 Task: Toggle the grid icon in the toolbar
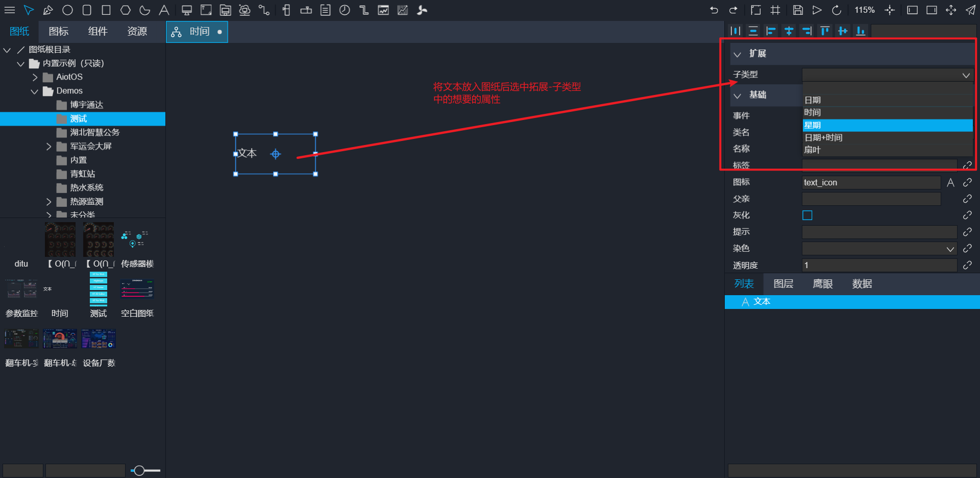click(x=775, y=10)
